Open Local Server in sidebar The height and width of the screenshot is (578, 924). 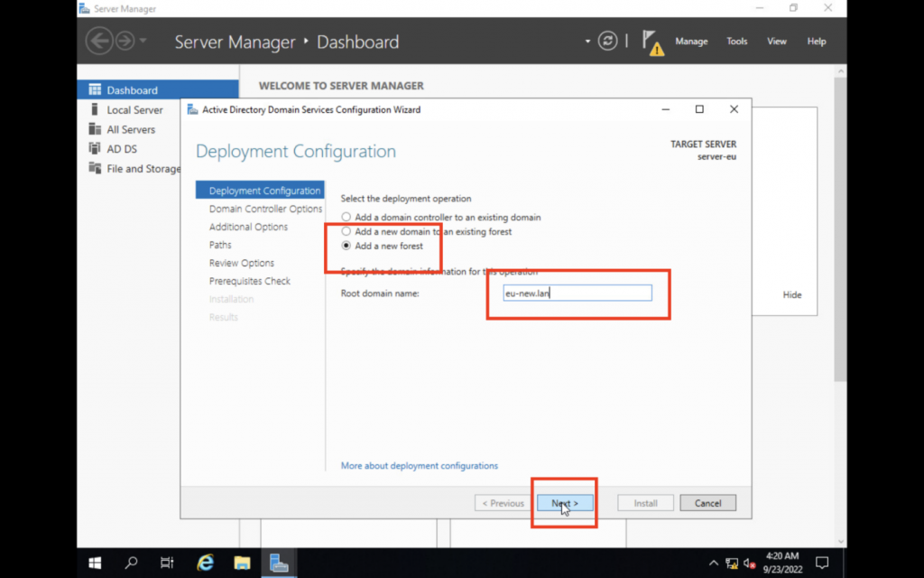click(134, 110)
